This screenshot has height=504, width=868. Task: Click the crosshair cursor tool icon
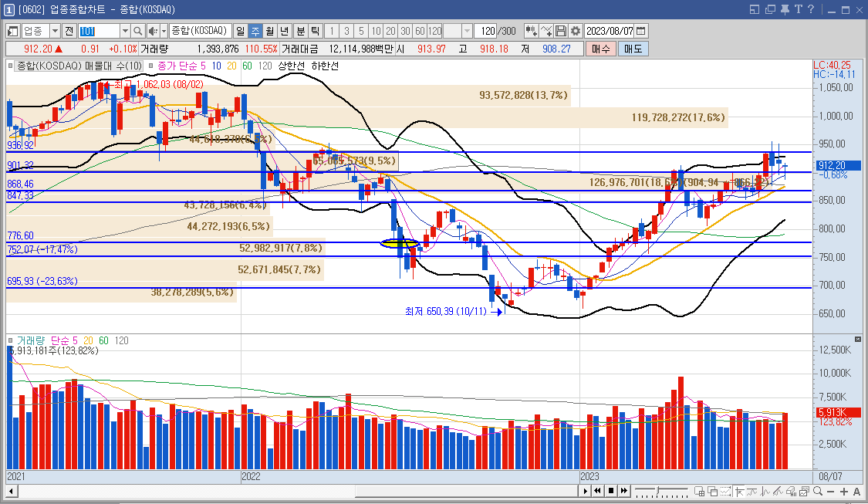pyautogui.click(x=739, y=491)
